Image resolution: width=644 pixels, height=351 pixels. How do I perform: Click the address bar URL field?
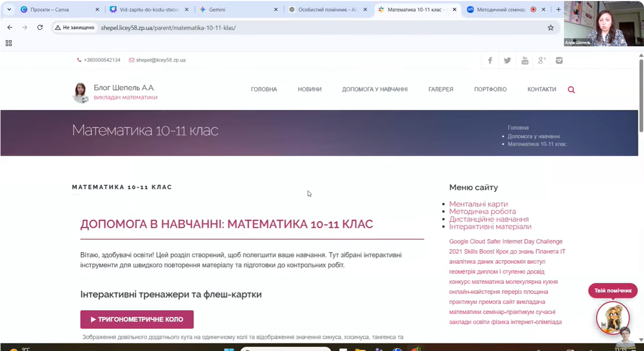pos(306,28)
